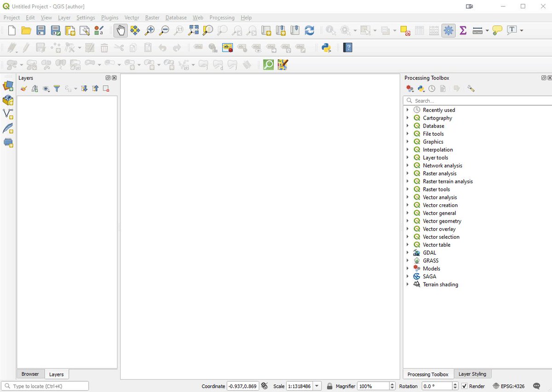The image size is (552, 392).
Task: Select the Vector overlay tree item
Action: 439,229
